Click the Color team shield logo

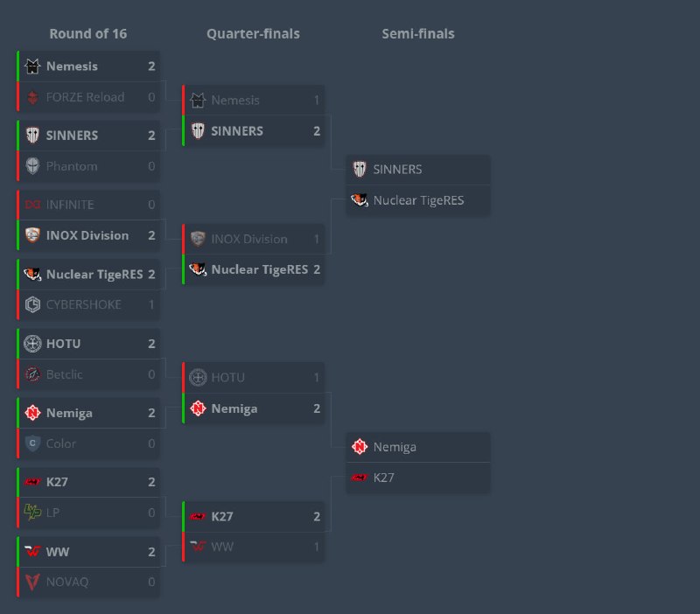32,443
